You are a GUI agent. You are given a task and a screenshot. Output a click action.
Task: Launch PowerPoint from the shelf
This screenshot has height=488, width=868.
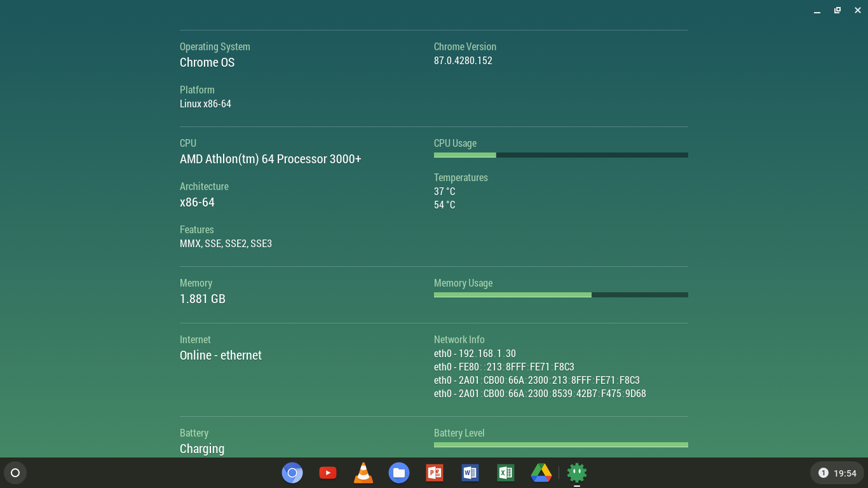click(435, 473)
